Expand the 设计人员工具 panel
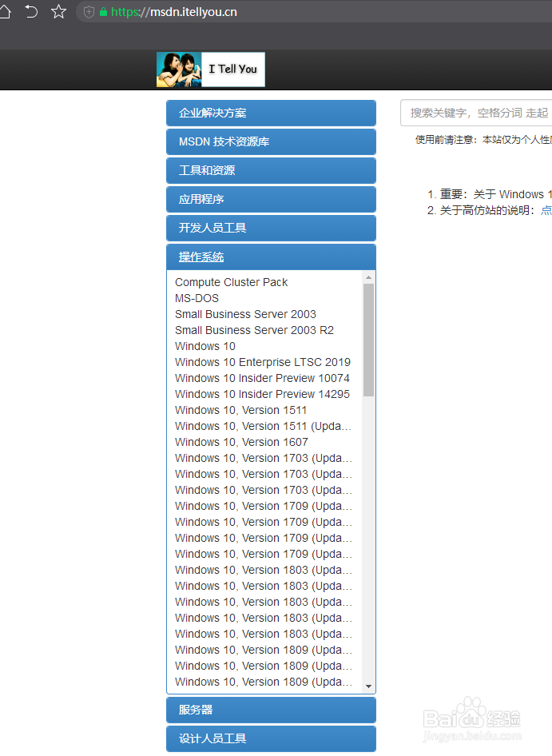The height and width of the screenshot is (756, 552). [271, 738]
